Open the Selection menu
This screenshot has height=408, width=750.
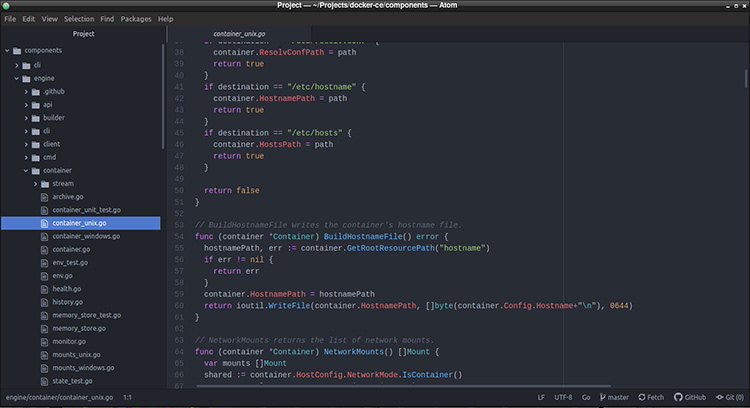tap(79, 18)
